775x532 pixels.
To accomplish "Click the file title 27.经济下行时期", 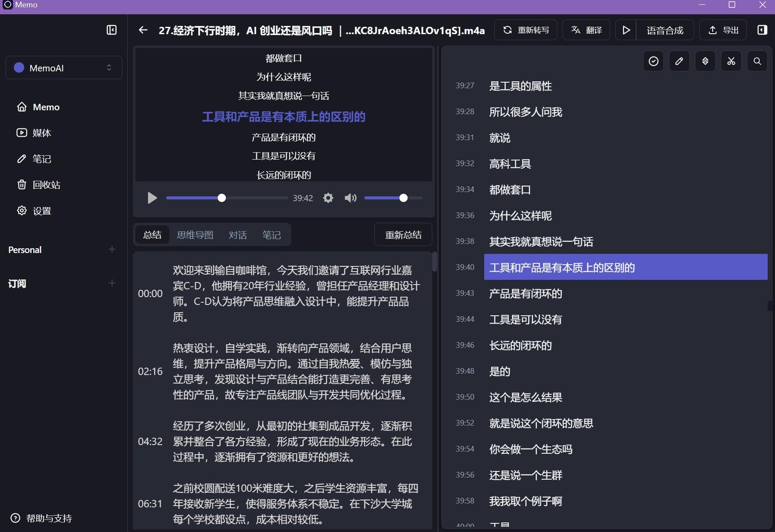I will (322, 30).
